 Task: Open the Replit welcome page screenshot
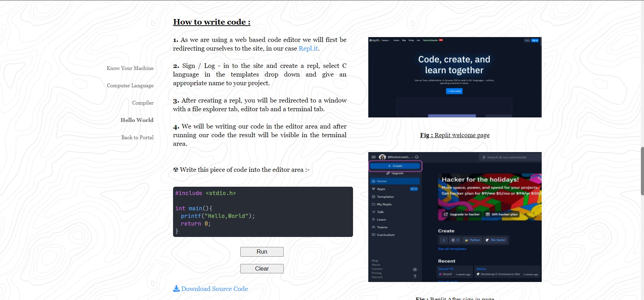tap(455, 77)
